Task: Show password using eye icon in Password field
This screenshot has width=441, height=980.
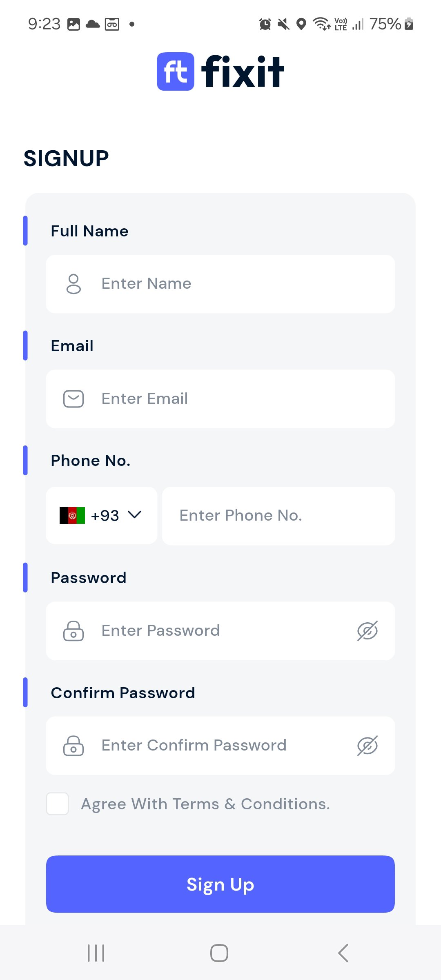Action: (x=367, y=631)
